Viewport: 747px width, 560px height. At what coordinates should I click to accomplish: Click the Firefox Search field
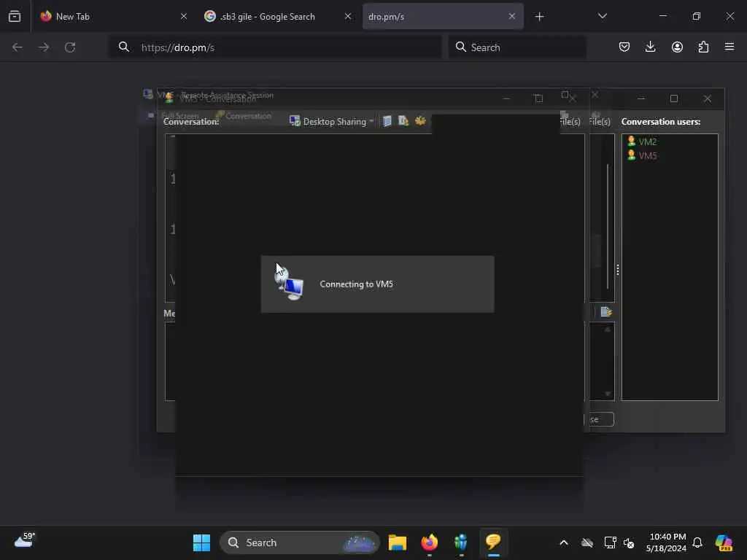click(x=517, y=47)
